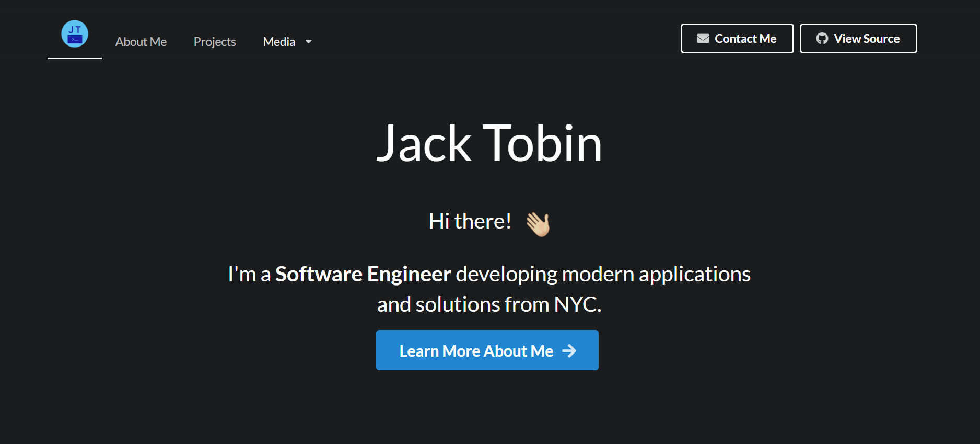This screenshot has width=980, height=444.
Task: Click the waving hand emoji
Action: (538, 224)
